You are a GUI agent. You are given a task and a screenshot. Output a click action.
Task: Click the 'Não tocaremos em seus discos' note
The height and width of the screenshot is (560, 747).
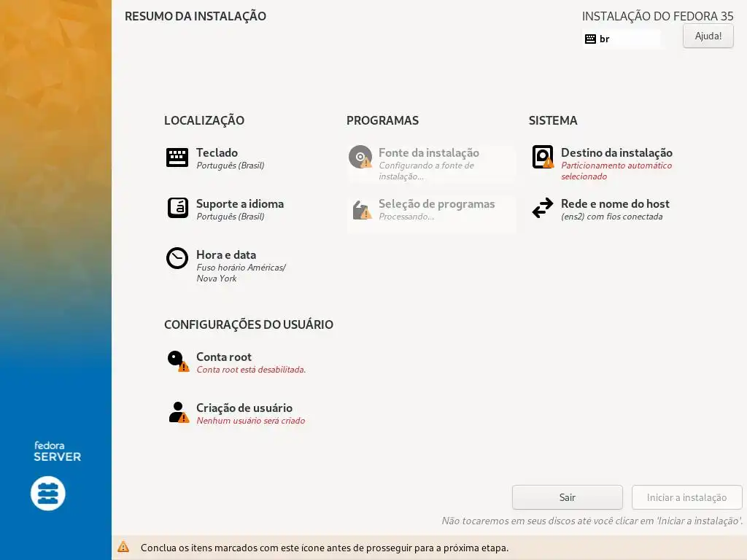(x=592, y=521)
